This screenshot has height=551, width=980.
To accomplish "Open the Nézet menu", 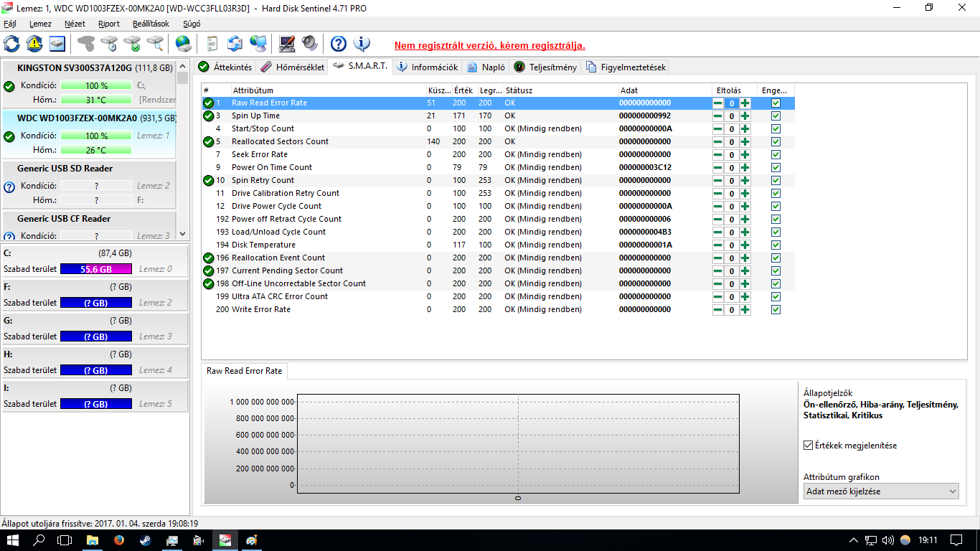I will click(x=75, y=24).
